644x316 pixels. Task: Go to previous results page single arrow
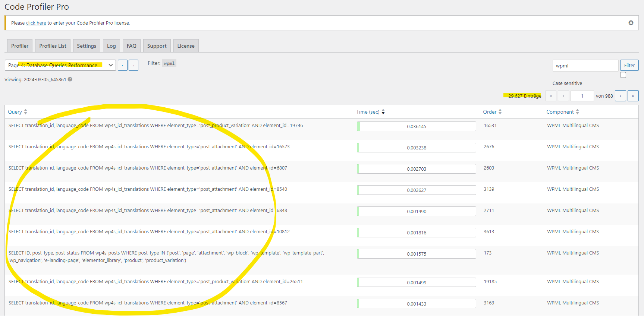click(x=563, y=96)
